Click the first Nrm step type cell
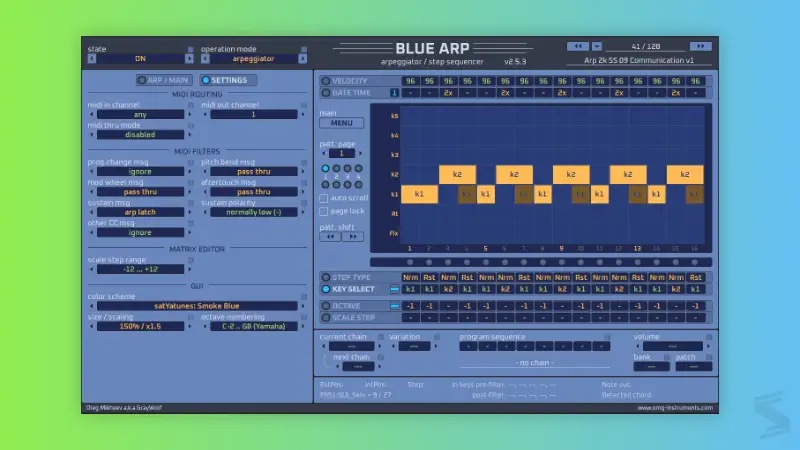 coord(410,278)
